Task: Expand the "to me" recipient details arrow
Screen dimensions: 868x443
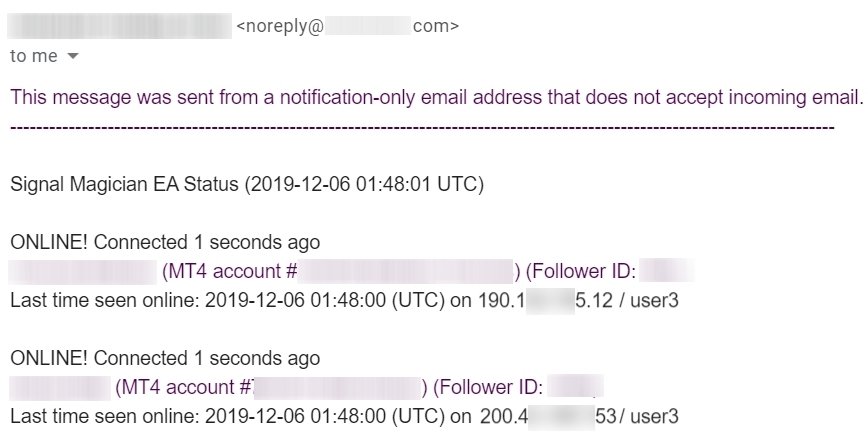Action: (x=71, y=57)
